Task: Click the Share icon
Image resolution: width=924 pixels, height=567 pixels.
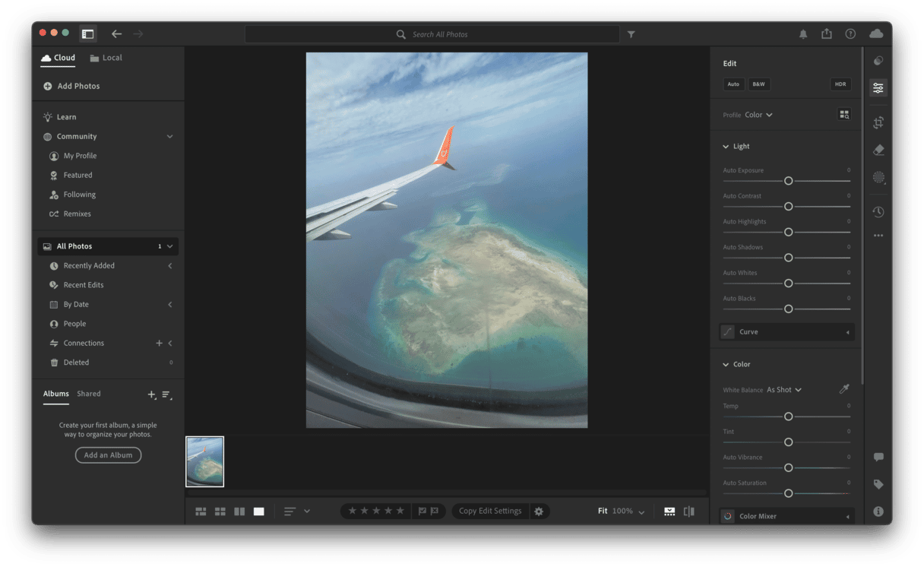Action: point(827,33)
